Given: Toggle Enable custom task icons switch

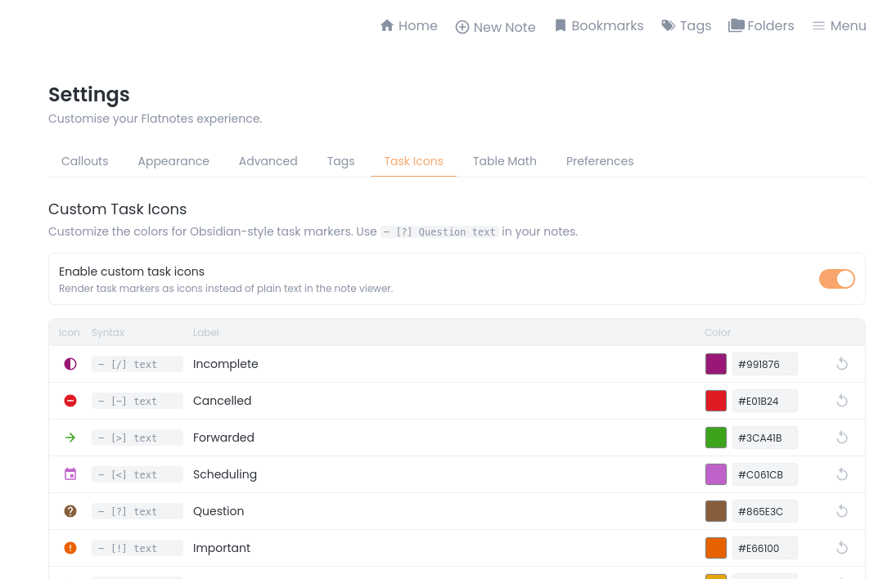Looking at the screenshot, I should (x=837, y=279).
